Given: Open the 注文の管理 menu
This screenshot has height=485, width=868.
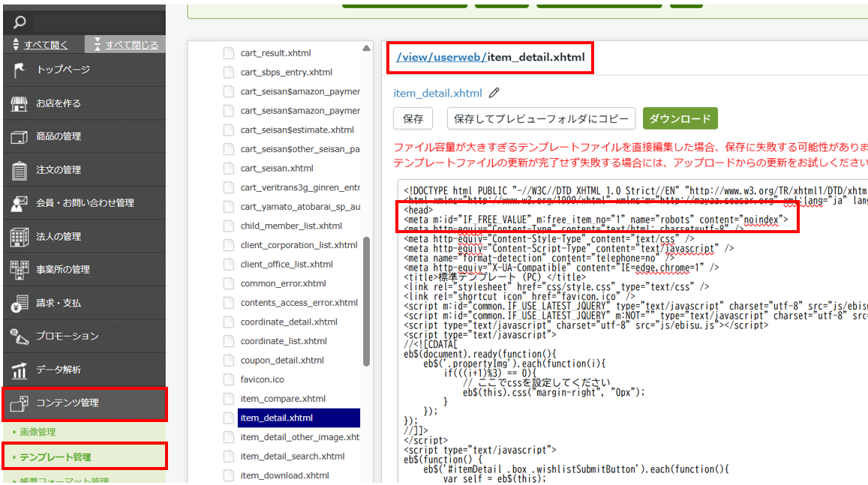Looking at the screenshot, I should (x=84, y=169).
